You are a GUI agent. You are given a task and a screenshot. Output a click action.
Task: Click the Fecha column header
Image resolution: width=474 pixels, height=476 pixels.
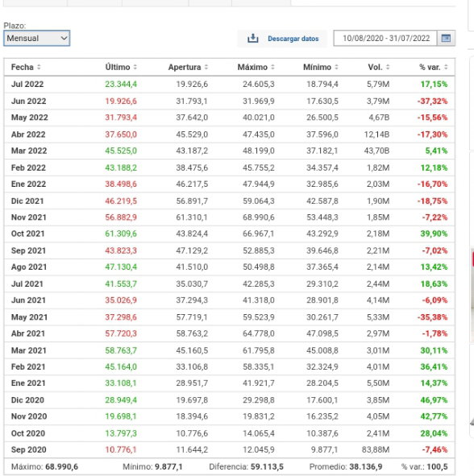click(23, 67)
